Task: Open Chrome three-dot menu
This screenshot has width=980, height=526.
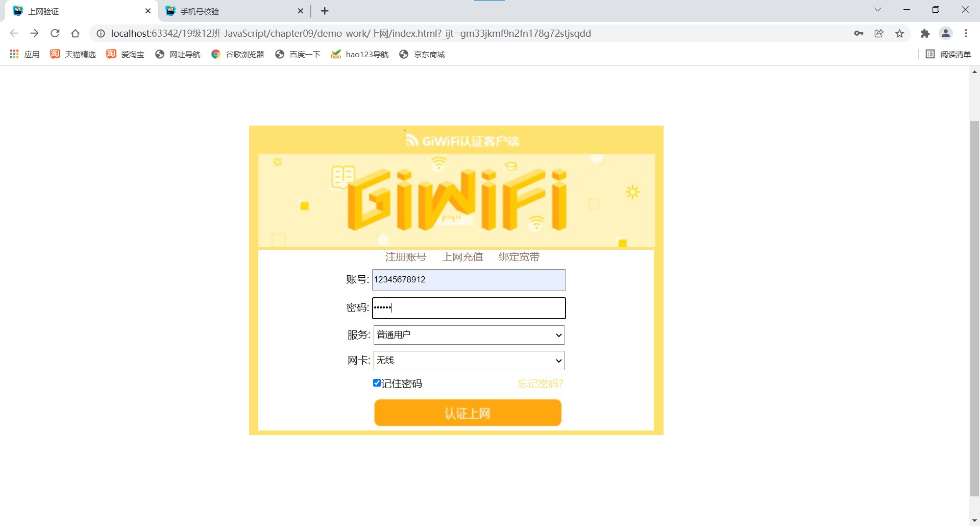Action: pos(966,33)
